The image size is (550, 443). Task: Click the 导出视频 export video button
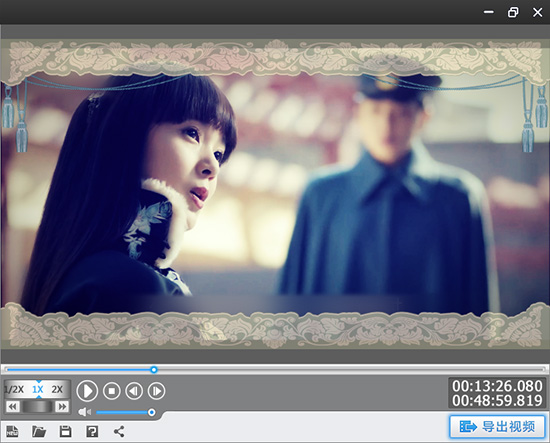point(497,427)
